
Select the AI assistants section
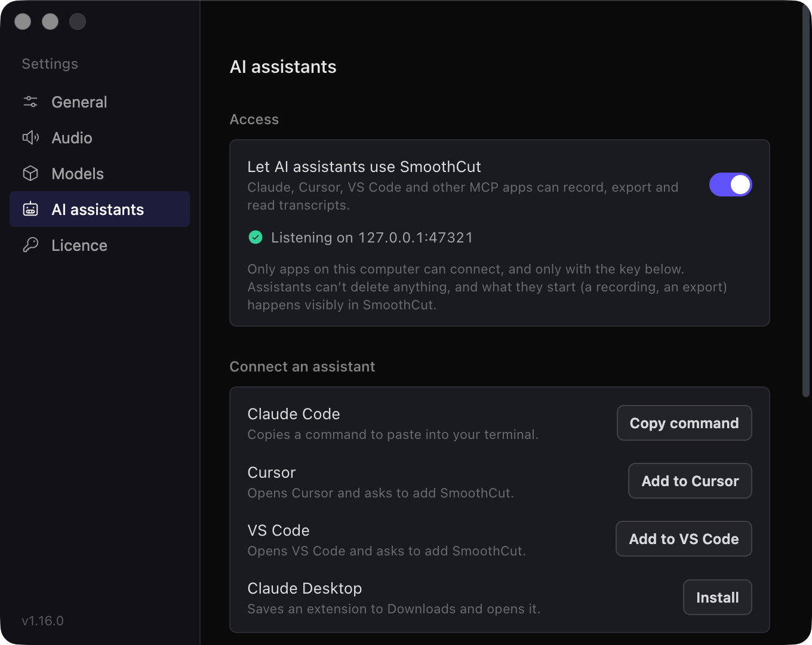coord(100,209)
